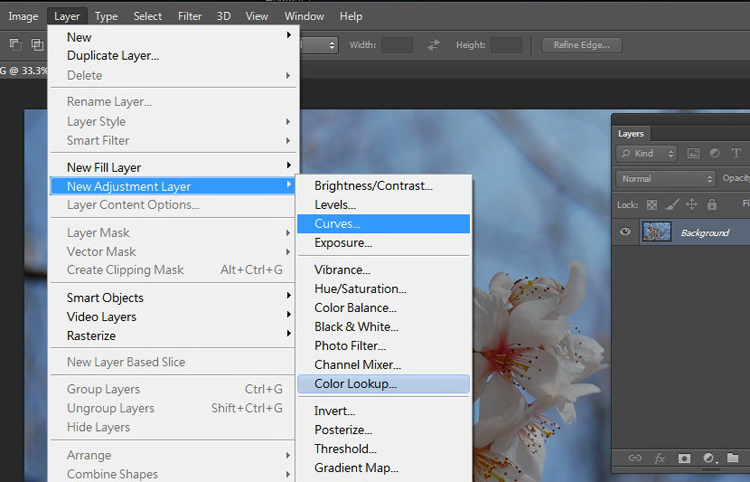Choose Invert... adjustment
The image size is (750, 482).
(384, 411)
